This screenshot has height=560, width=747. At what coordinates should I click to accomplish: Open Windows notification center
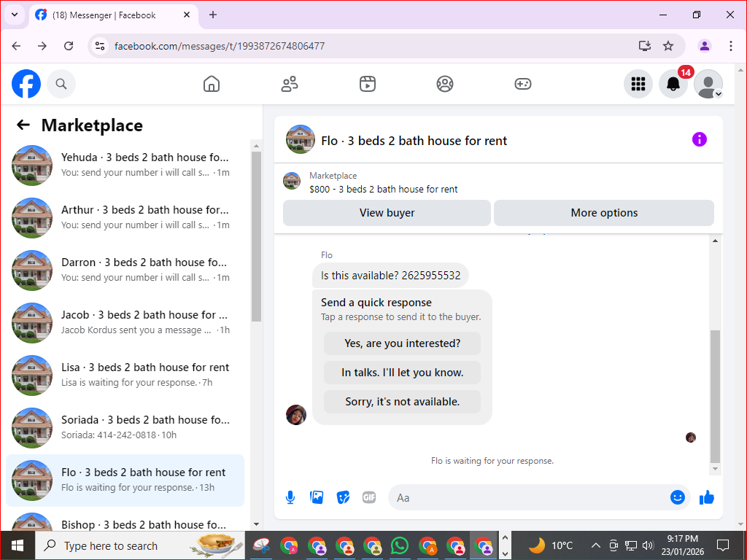coord(723,545)
